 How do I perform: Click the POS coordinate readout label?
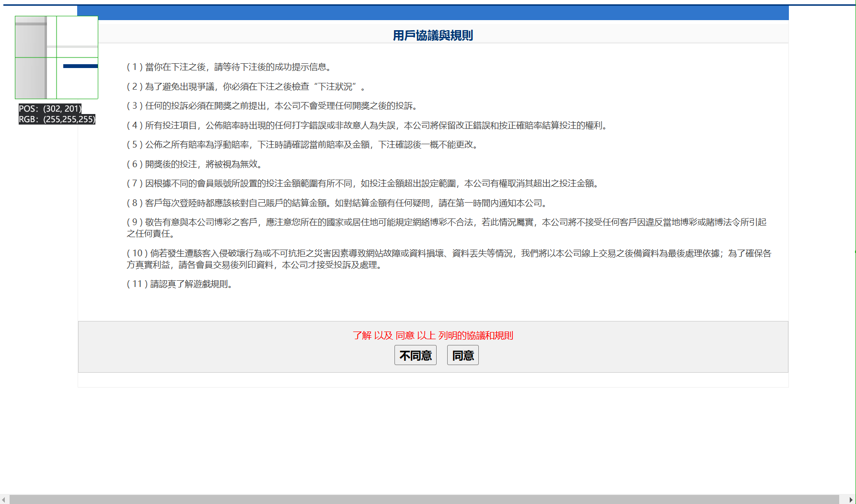tap(50, 109)
